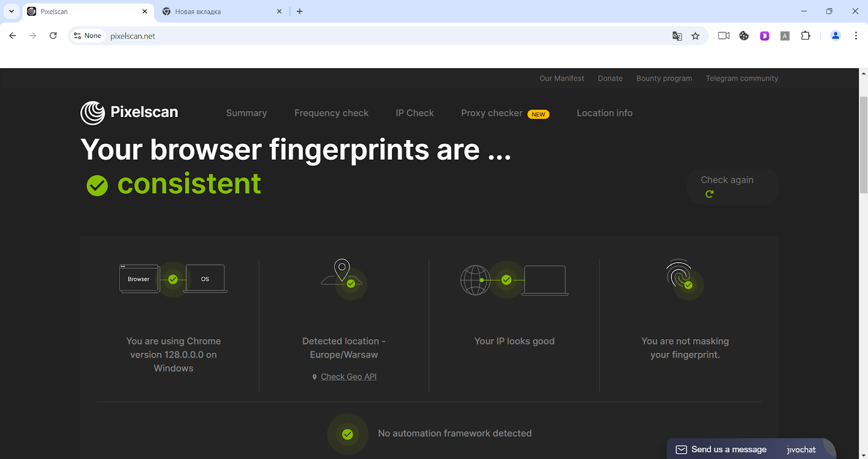Viewport: 868px width, 459px height.
Task: Click the globe IP connection illustration
Action: pyautogui.click(x=514, y=280)
